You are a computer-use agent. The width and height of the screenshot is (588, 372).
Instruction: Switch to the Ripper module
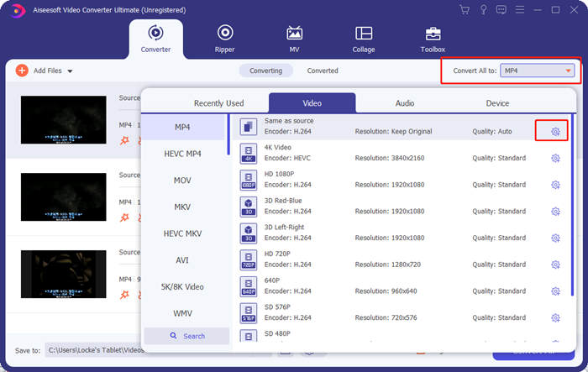(224, 39)
